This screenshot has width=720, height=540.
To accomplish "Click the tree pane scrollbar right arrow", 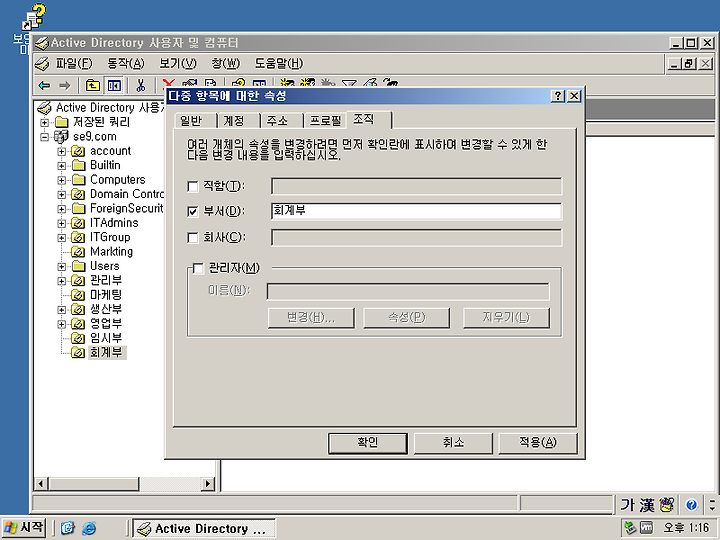I will click(x=208, y=484).
